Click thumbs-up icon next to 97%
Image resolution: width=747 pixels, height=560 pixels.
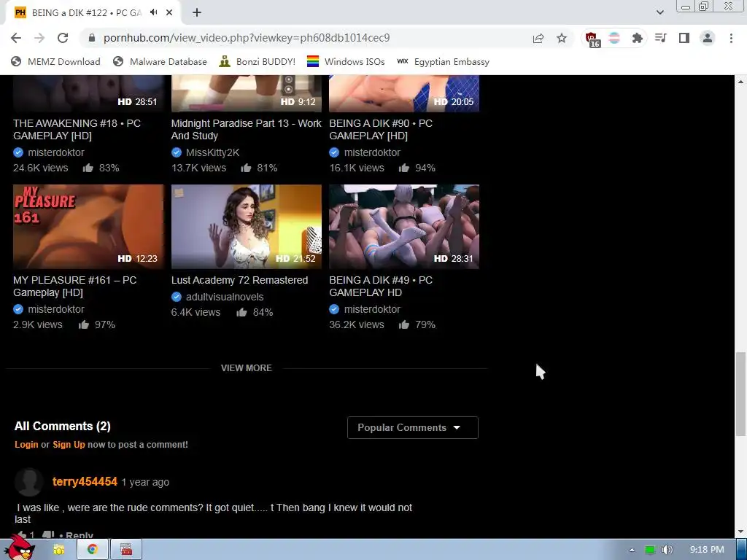(x=84, y=324)
